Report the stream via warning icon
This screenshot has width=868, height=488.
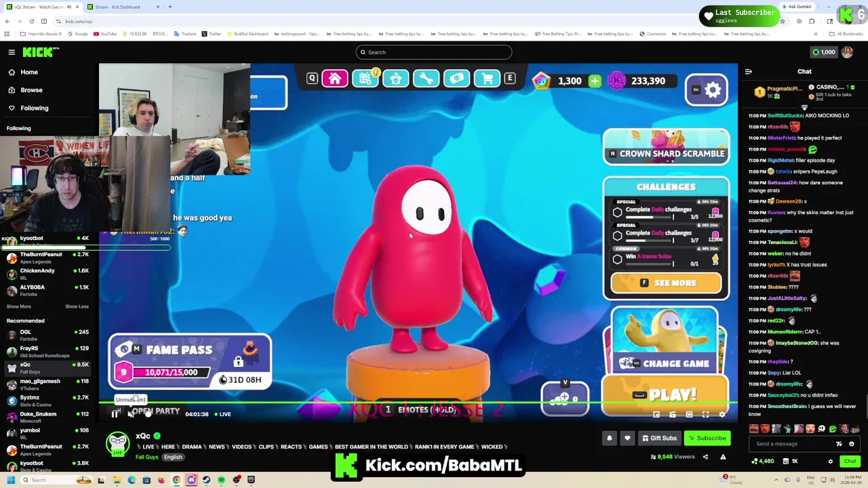point(723,457)
